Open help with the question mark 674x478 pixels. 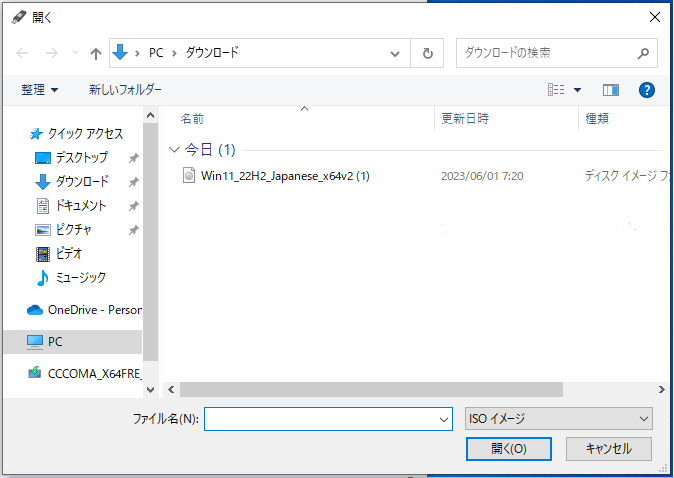[x=646, y=90]
